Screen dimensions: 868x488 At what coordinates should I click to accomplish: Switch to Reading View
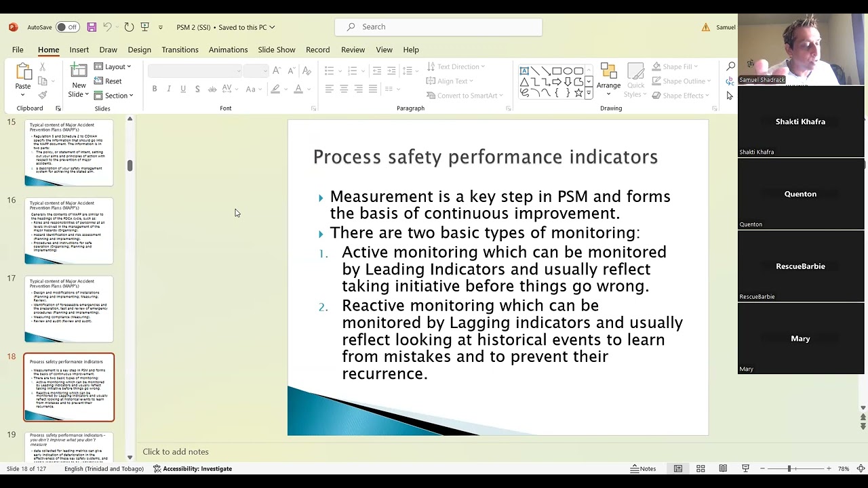(x=723, y=468)
